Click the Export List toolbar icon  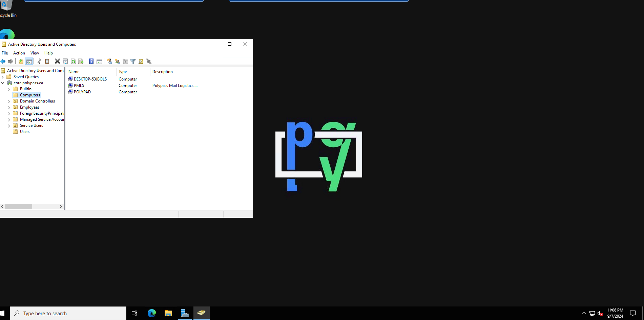click(81, 61)
